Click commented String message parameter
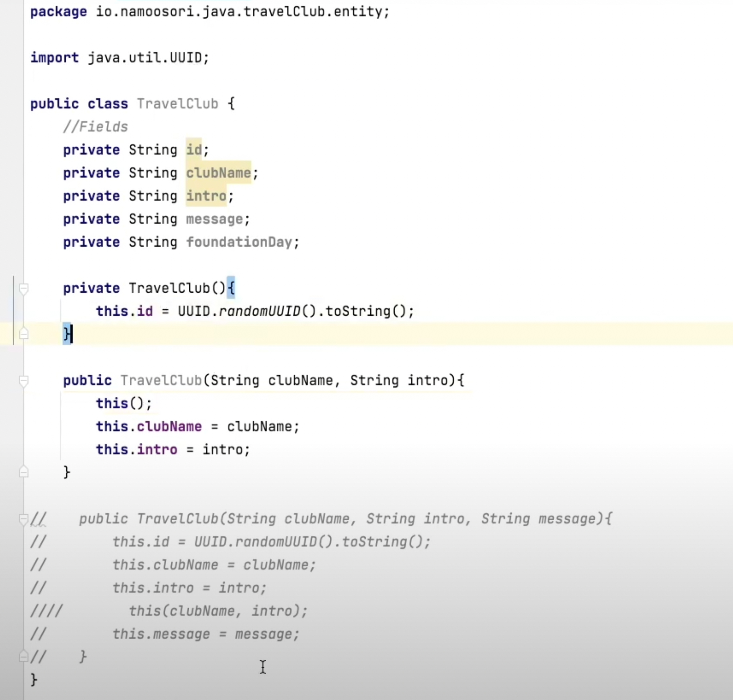 coord(539,519)
